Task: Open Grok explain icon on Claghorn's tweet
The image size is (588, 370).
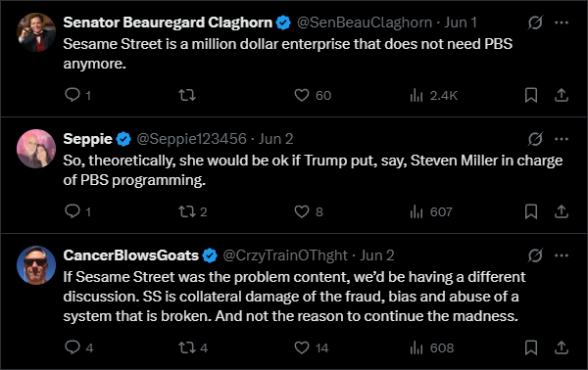Action: [x=535, y=23]
